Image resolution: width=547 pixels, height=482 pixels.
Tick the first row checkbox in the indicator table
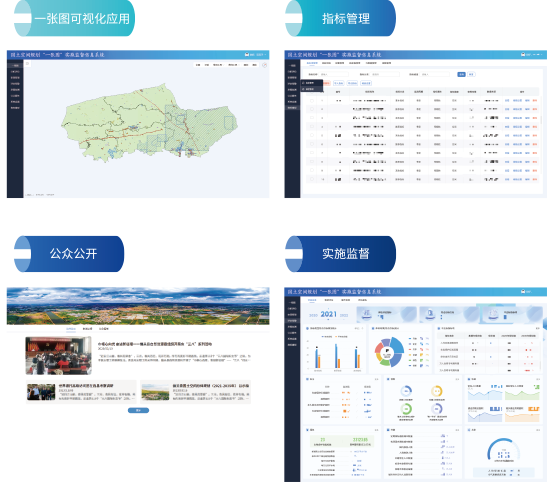(312, 100)
